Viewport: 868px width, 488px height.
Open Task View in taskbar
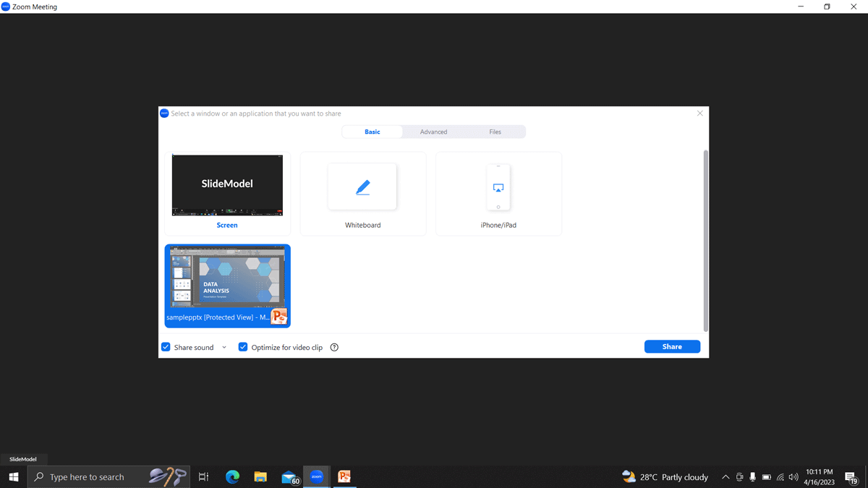[204, 477]
